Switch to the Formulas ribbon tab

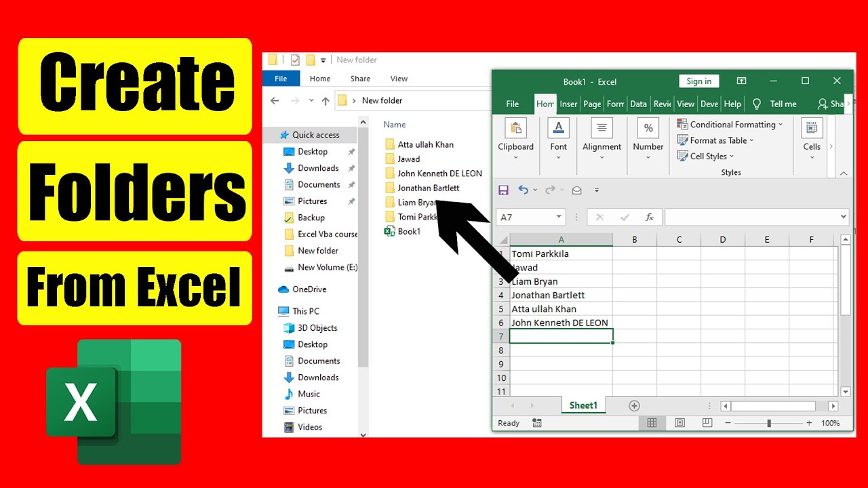click(x=615, y=104)
